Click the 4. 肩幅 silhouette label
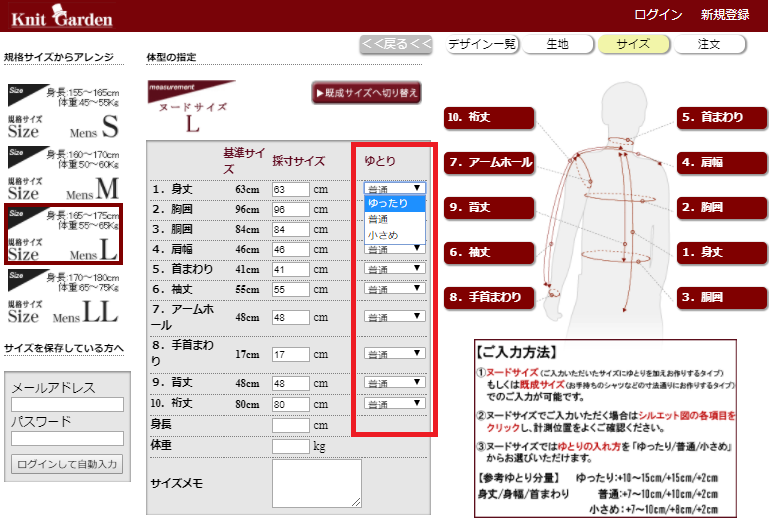The width and height of the screenshot is (769, 522). pyautogui.click(x=722, y=162)
